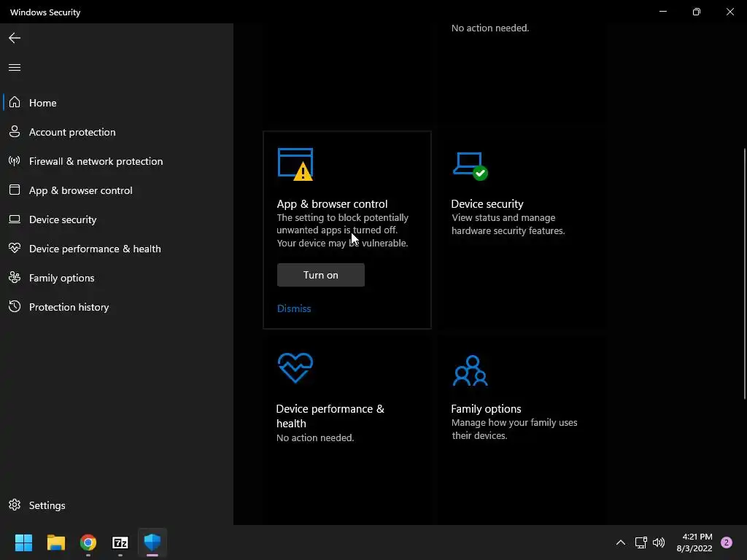Open the clock and date flyout
Image resolution: width=747 pixels, height=560 pixels.
(x=694, y=542)
